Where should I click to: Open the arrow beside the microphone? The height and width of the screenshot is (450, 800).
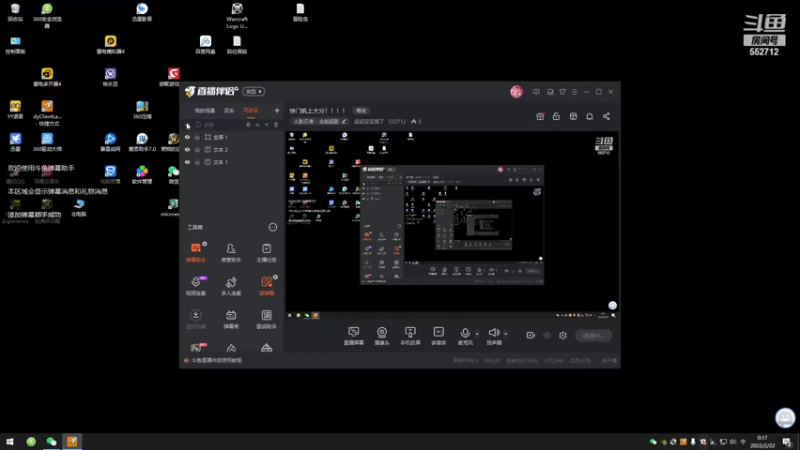pos(477,334)
